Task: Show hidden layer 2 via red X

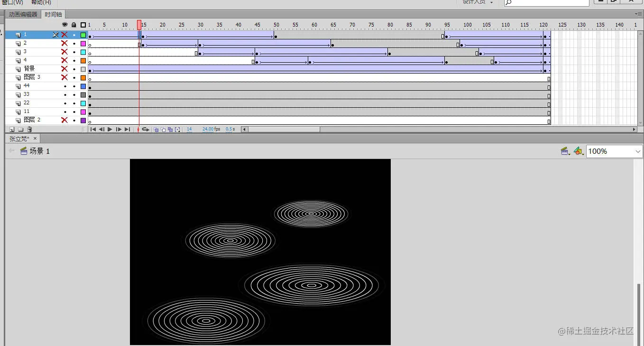Action: pyautogui.click(x=64, y=43)
